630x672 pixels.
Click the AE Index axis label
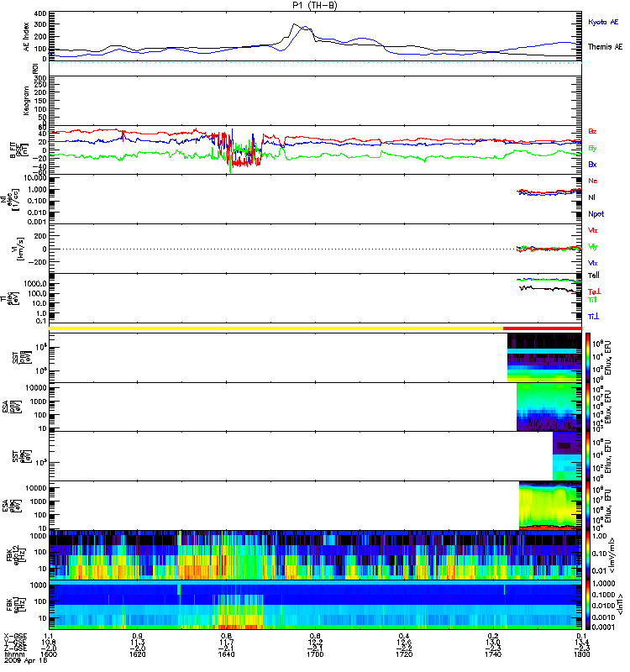(27, 37)
